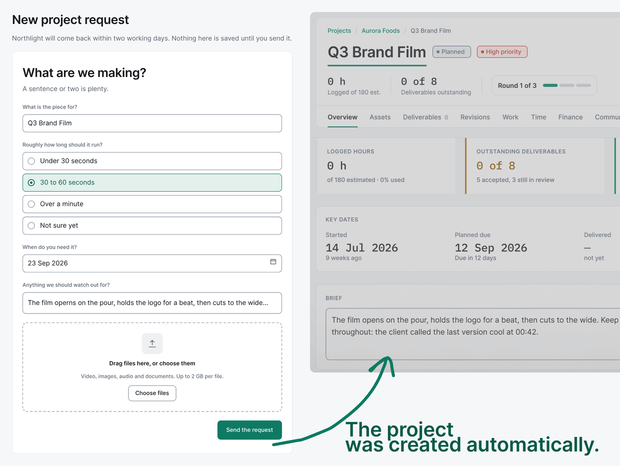Click the Round 1 of 3 progress indicator
Image resolution: width=620 pixels, height=466 pixels.
click(544, 85)
